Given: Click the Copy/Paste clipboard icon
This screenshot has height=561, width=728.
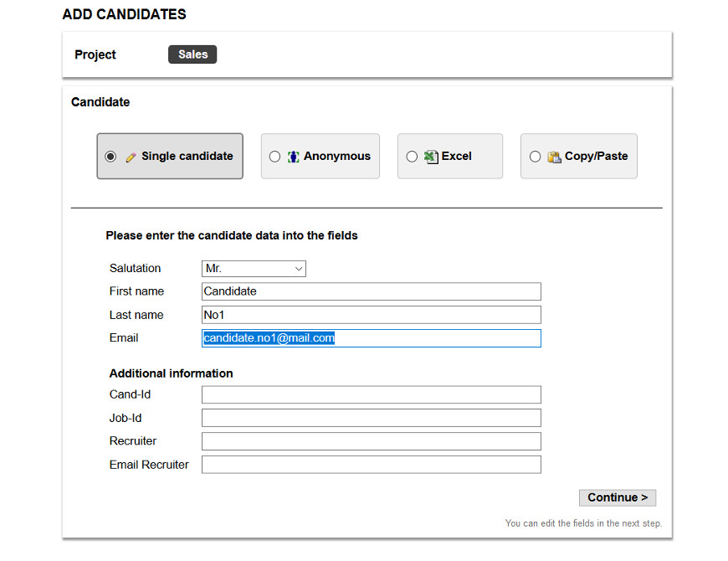Looking at the screenshot, I should [554, 157].
